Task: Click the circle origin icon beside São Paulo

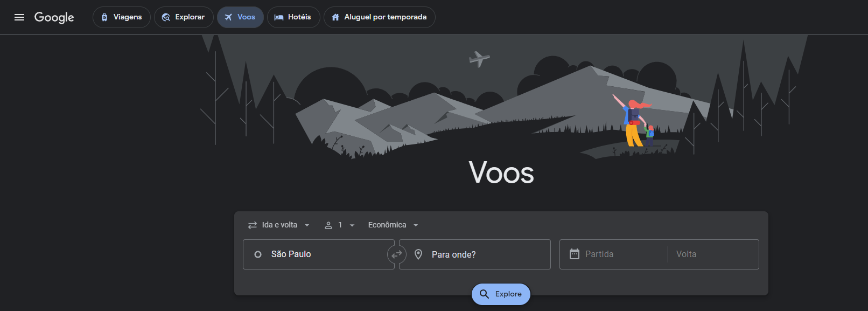Action: 258,254
